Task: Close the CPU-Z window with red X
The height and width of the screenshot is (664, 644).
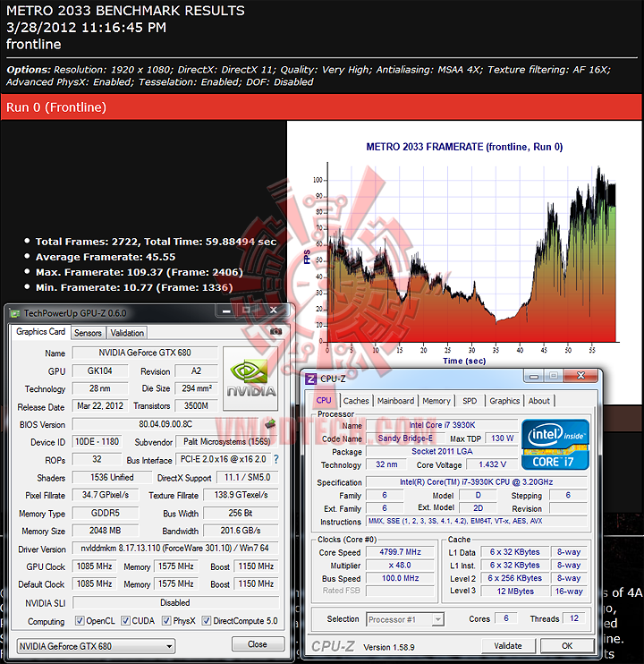Action: tap(581, 376)
